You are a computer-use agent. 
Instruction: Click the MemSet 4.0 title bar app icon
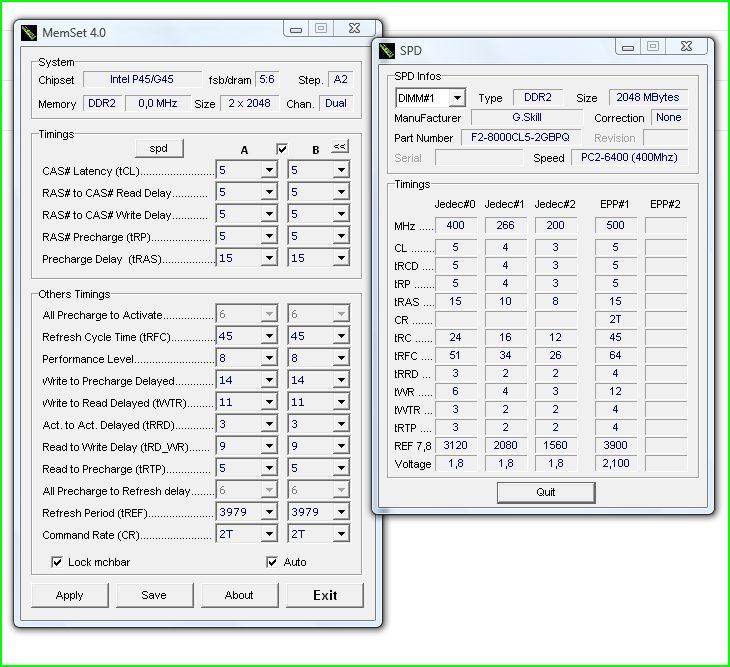pos(29,33)
